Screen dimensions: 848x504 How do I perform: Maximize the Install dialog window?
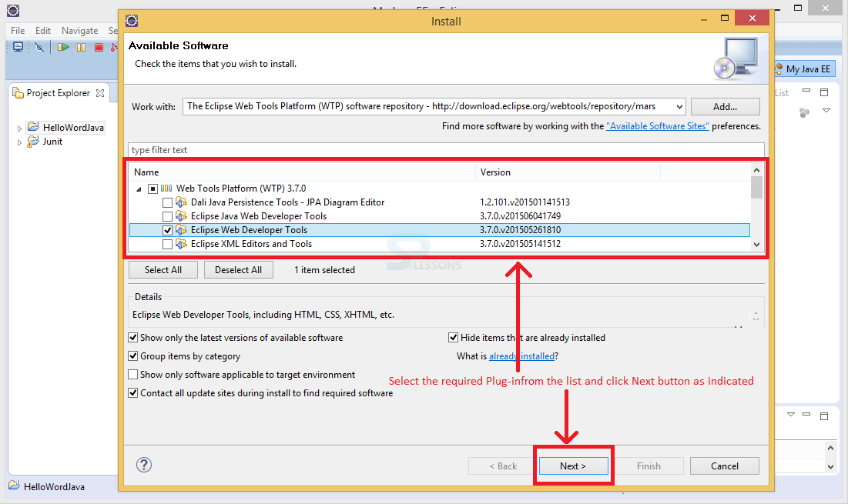click(x=725, y=18)
